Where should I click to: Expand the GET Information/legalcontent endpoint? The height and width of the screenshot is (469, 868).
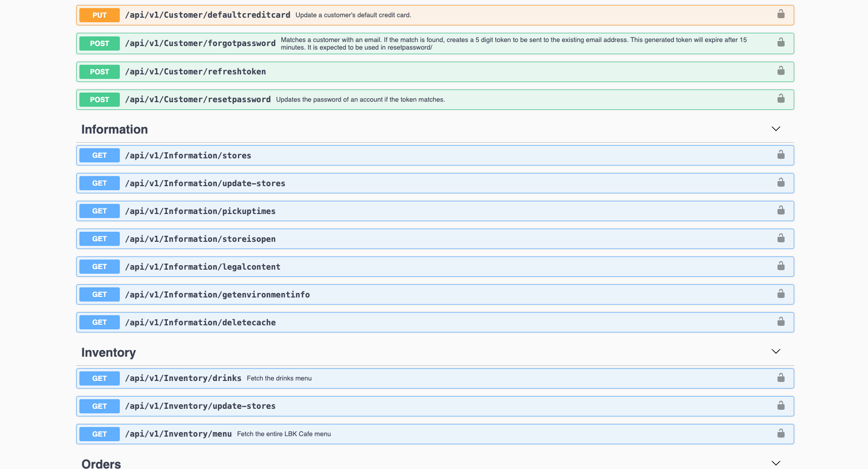(x=203, y=267)
